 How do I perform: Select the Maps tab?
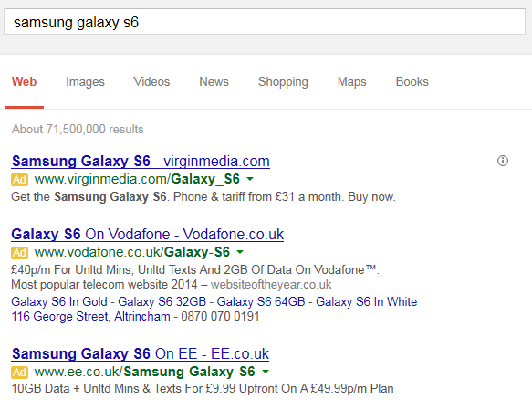(352, 82)
